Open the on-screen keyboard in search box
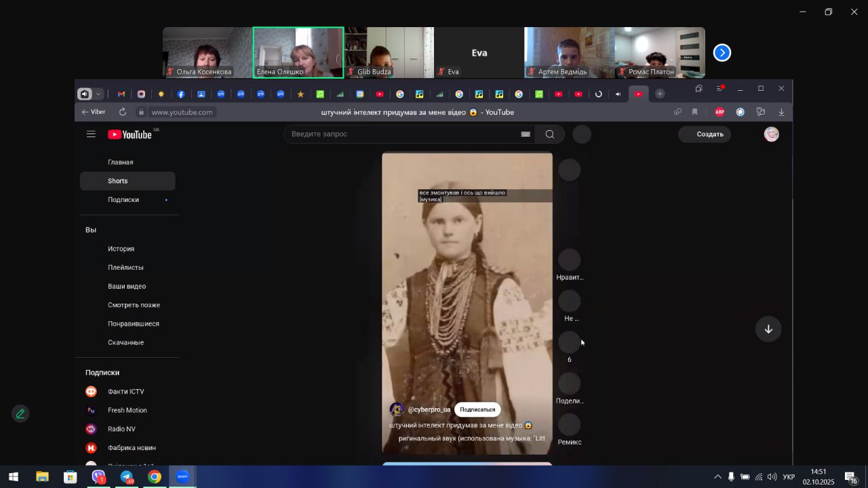Viewport: 868px width, 488px height. [x=525, y=134]
